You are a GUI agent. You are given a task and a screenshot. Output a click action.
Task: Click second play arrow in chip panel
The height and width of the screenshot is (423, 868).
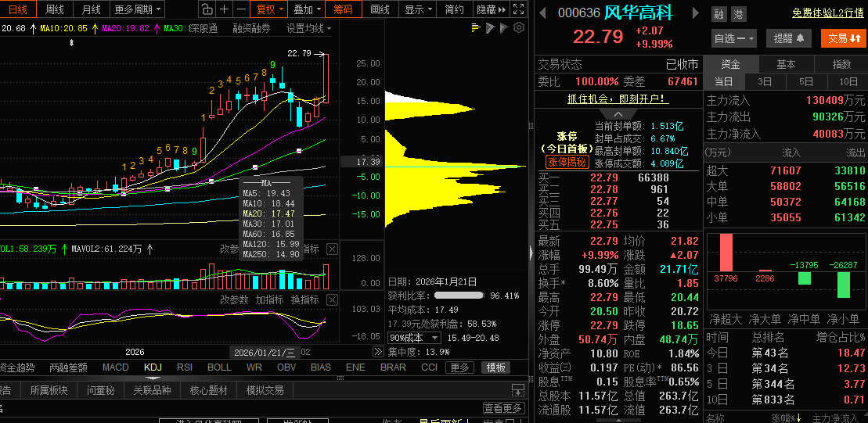tap(504, 27)
